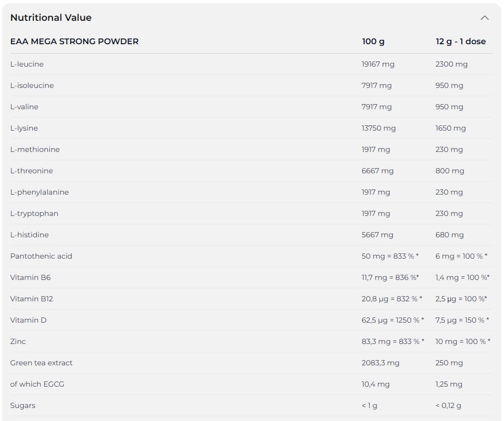Image resolution: width=504 pixels, height=421 pixels.
Task: Select the Pantothenic acid row label
Action: 41,256
